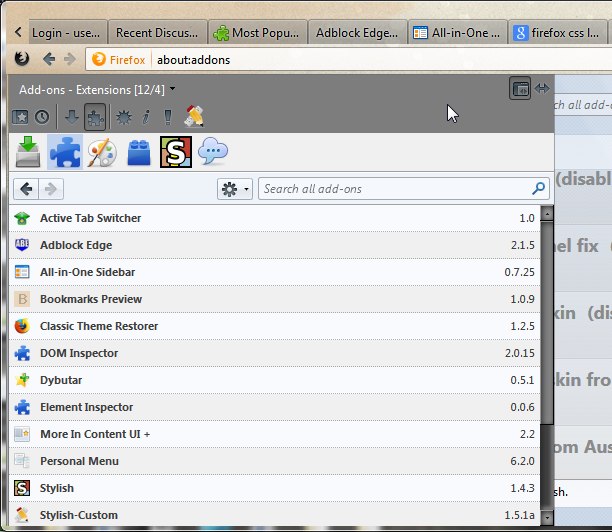The height and width of the screenshot is (532, 612).
Task: Open the downloads arrow icon in sidebar toolbar
Action: [72, 117]
